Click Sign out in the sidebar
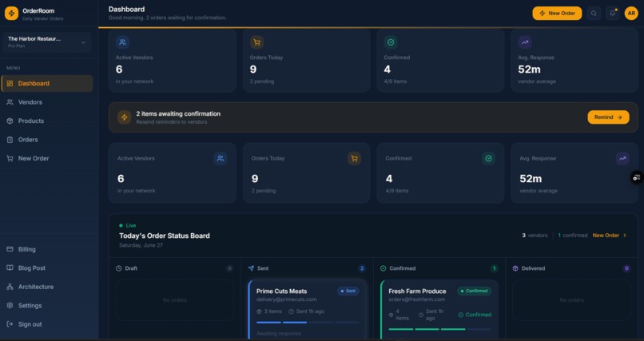The width and height of the screenshot is (644, 341). point(47,324)
